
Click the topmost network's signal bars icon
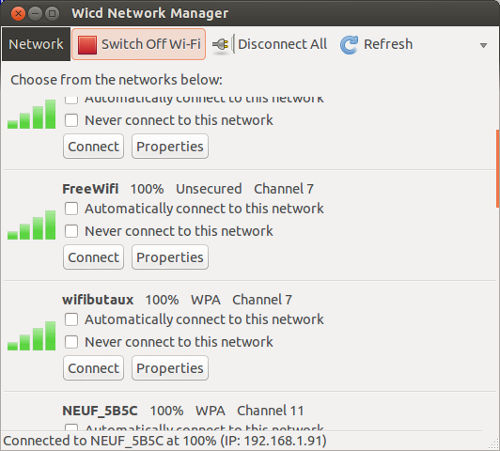pos(32,114)
